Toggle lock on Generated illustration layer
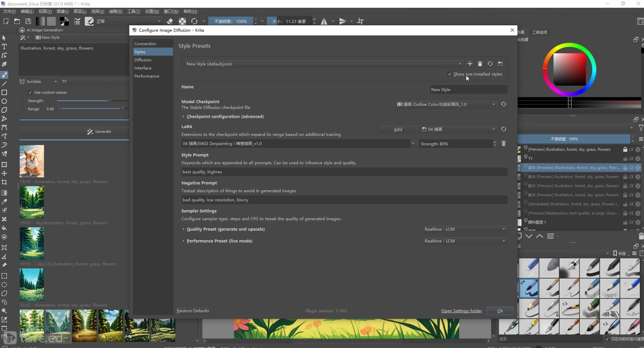The image size is (644, 348). (625, 204)
